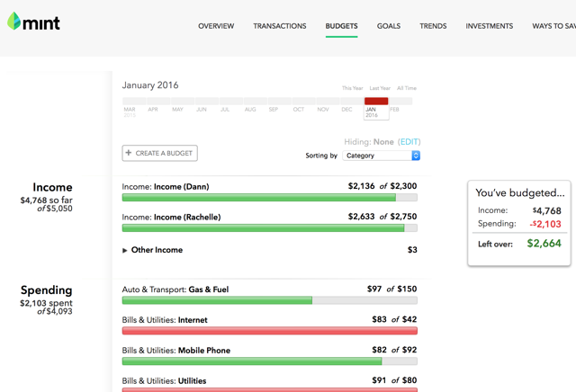Select AUG on the month timeline
Image resolution: width=576 pixels, height=392 pixels.
(x=250, y=110)
